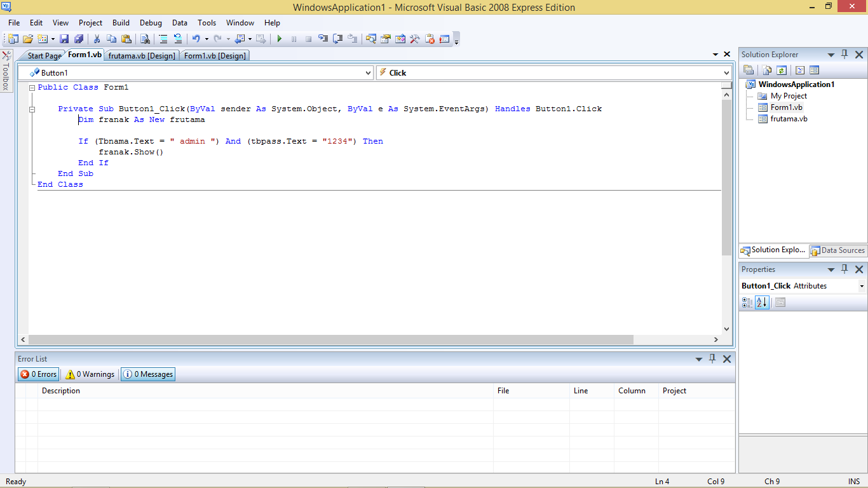The height and width of the screenshot is (488, 868).
Task: Open the Click method name dropdown
Action: coord(727,73)
